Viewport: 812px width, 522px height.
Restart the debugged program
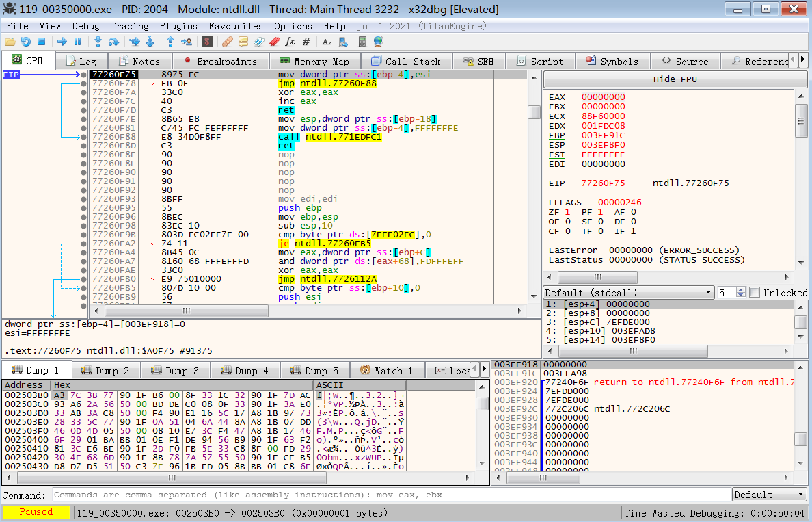pos(26,42)
